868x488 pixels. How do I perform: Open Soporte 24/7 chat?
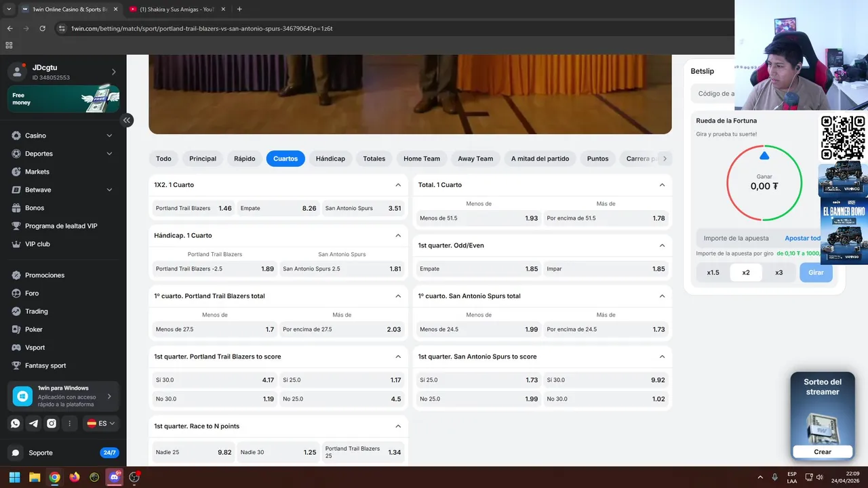(63, 453)
